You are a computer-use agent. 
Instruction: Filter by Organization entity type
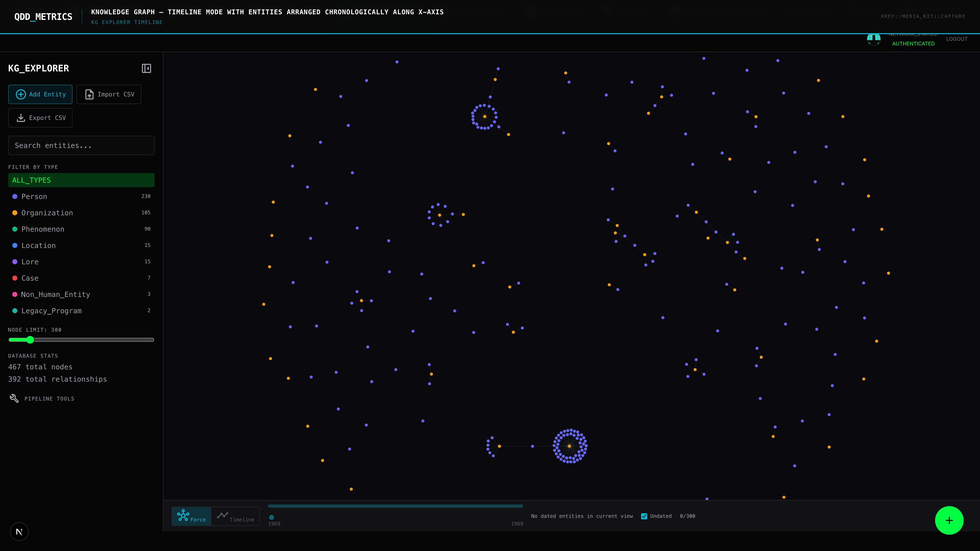pos(47,213)
